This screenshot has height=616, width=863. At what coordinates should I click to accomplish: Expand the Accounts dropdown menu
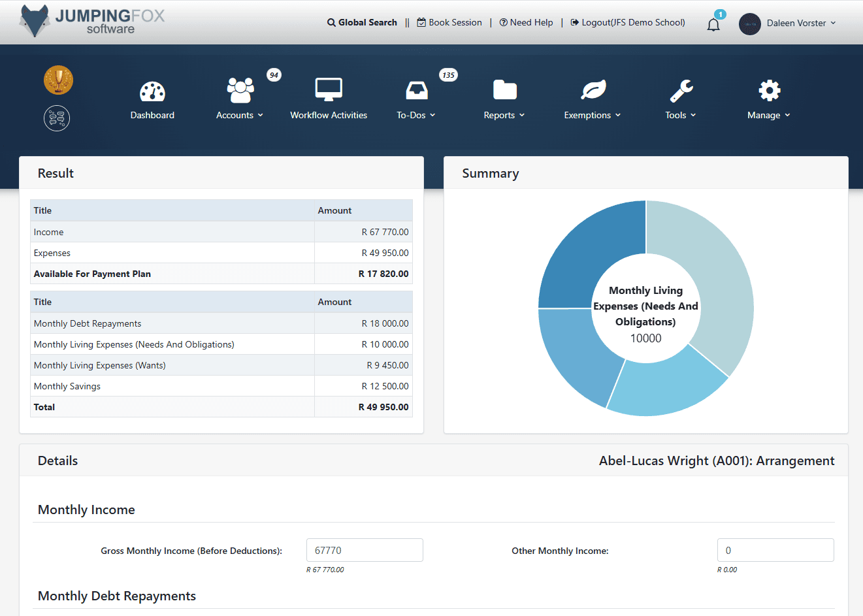click(x=240, y=115)
